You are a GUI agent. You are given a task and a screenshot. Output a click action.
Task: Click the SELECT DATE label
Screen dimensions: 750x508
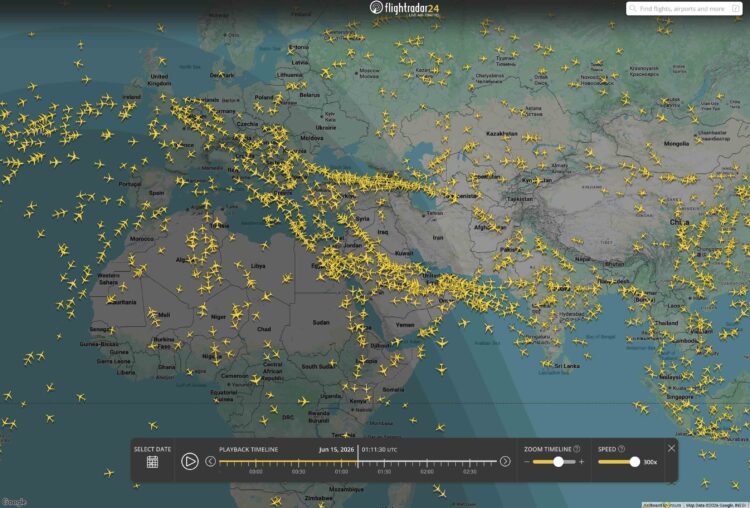[152, 449]
